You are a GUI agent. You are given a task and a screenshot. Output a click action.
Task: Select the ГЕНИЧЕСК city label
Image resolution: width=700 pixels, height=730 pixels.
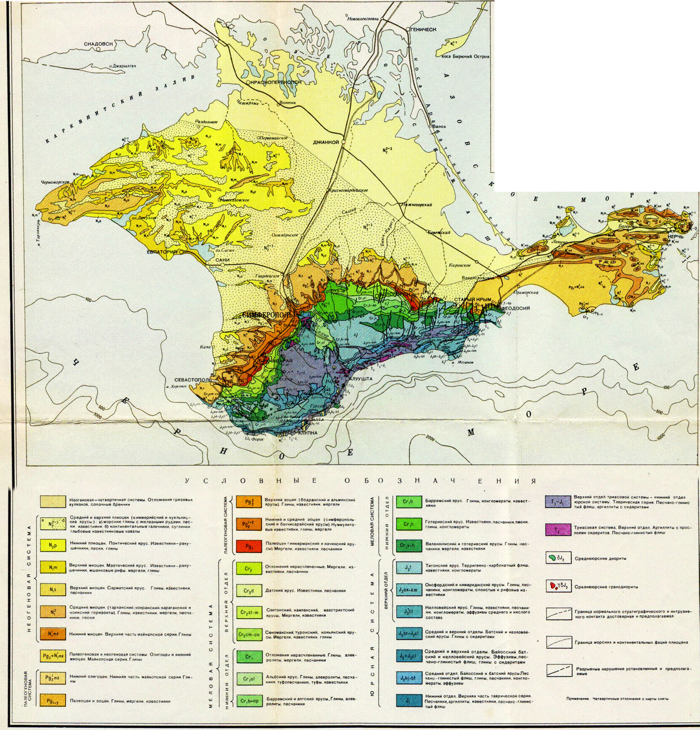pos(423,29)
